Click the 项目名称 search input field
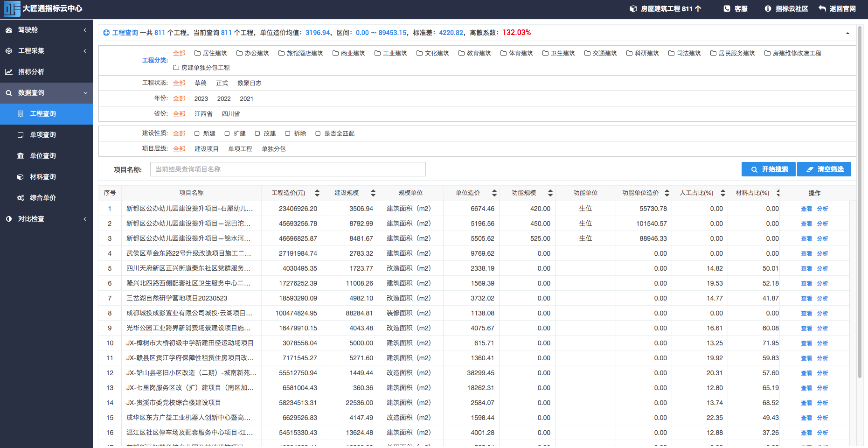The width and height of the screenshot is (868, 448). [288, 169]
